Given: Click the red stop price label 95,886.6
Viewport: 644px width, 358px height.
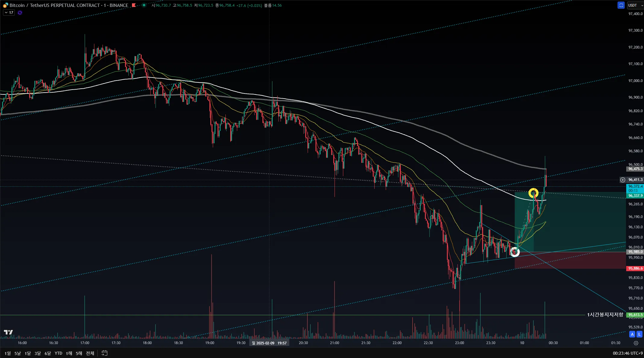Looking at the screenshot, I should pyautogui.click(x=635, y=268).
